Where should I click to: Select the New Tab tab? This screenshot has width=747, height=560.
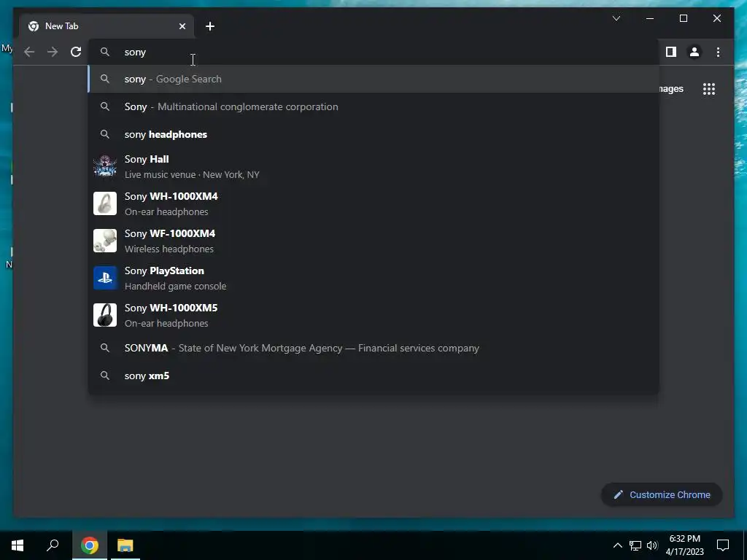coord(107,26)
